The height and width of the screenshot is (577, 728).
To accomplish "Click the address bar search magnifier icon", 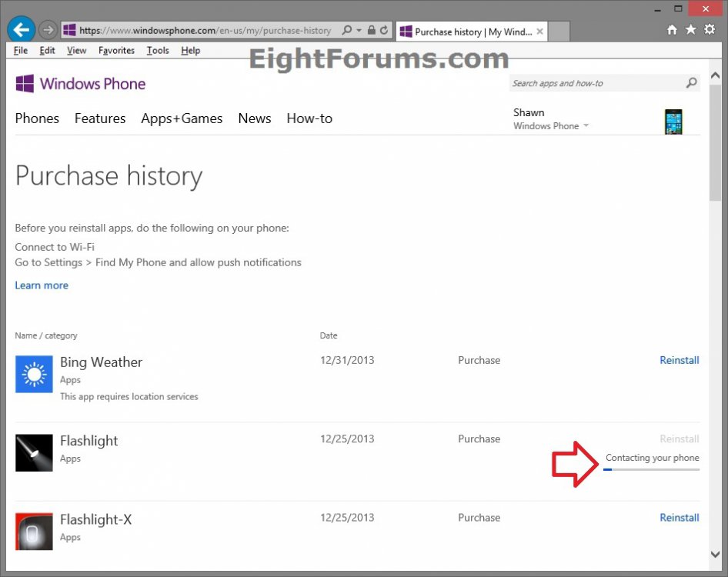I will [346, 30].
